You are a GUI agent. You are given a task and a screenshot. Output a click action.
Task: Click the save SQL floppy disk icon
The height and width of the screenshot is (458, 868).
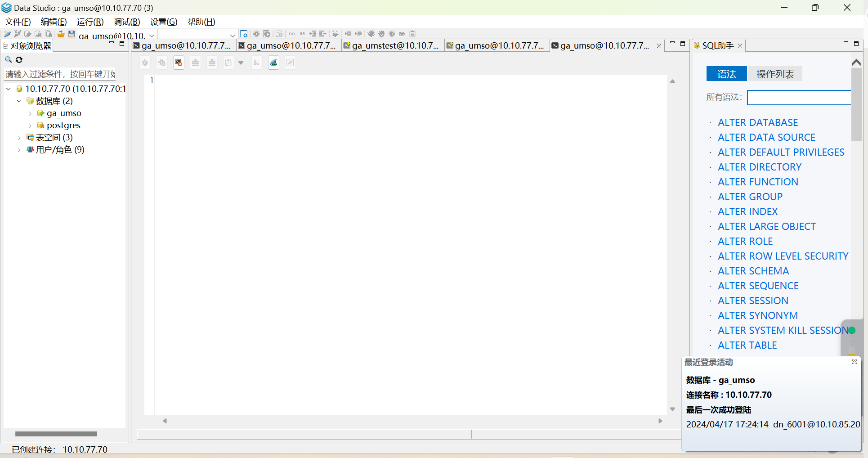coord(72,34)
